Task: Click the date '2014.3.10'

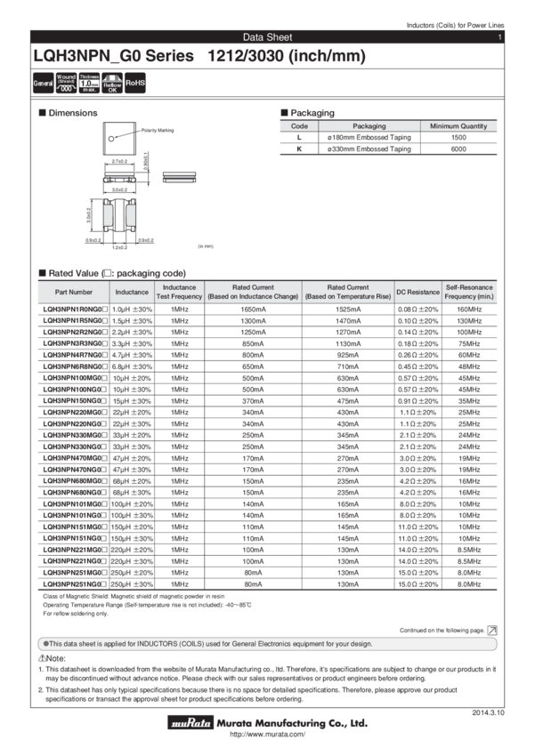Action: (x=488, y=712)
